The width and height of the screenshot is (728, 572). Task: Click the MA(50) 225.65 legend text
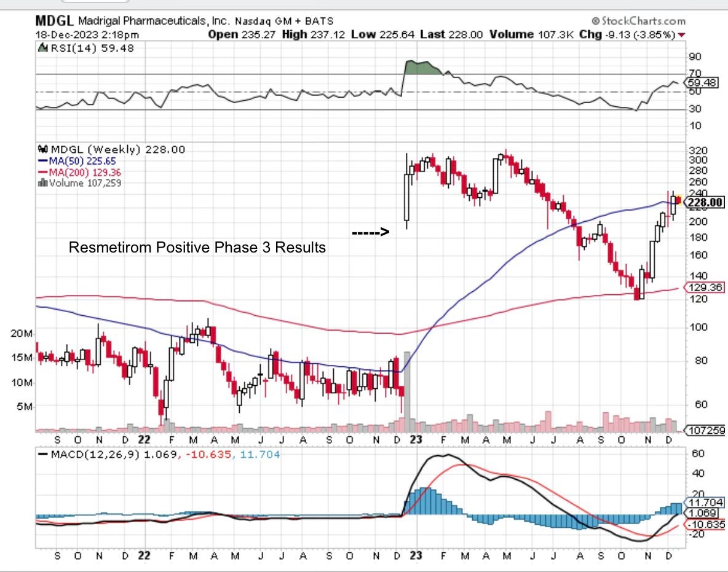tap(82, 161)
